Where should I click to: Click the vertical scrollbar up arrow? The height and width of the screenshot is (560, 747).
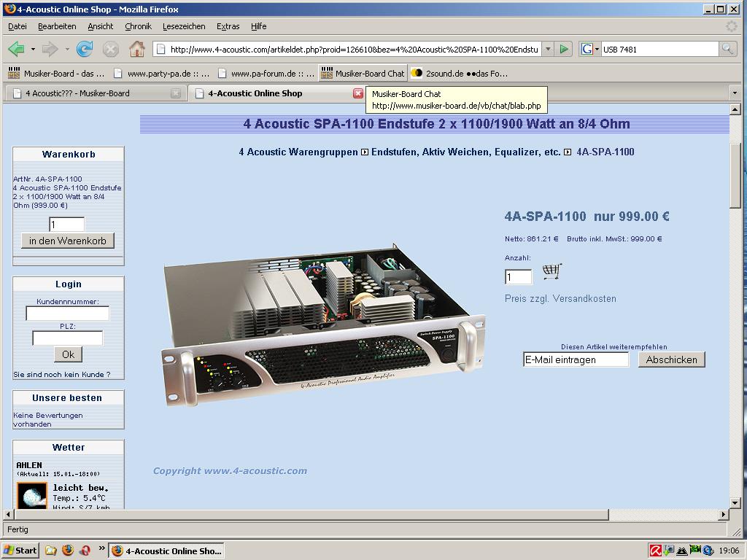coord(735,109)
